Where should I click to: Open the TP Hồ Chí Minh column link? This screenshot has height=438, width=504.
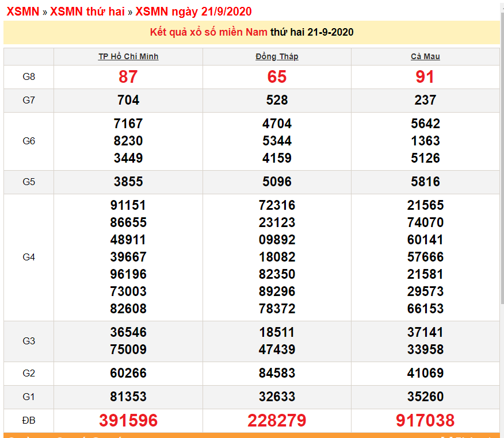point(128,56)
